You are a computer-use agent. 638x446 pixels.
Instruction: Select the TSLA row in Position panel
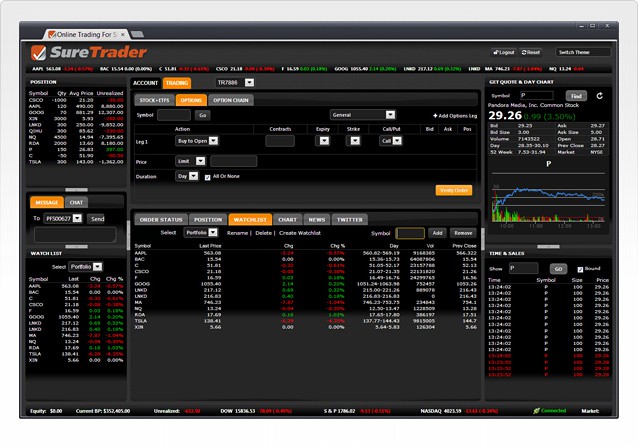coord(76,162)
